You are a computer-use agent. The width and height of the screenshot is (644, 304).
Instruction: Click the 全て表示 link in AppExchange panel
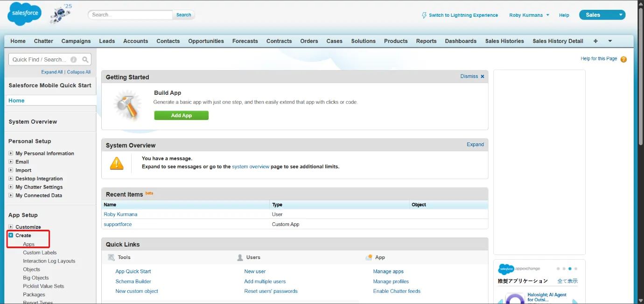567,281
